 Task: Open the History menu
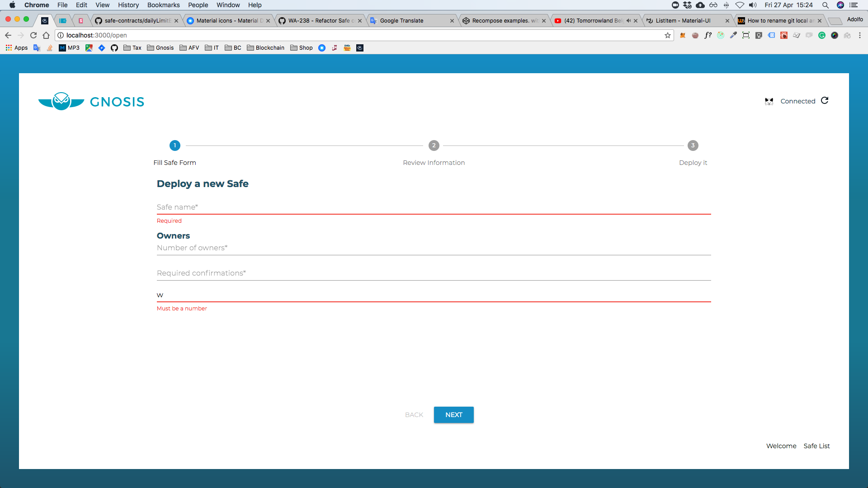pyautogui.click(x=128, y=5)
